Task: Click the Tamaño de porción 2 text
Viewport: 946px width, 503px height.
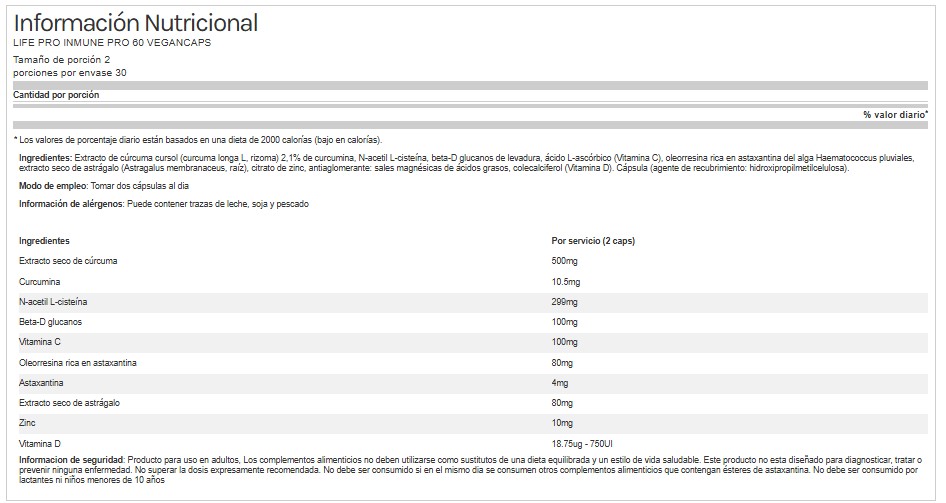Action: [62, 60]
